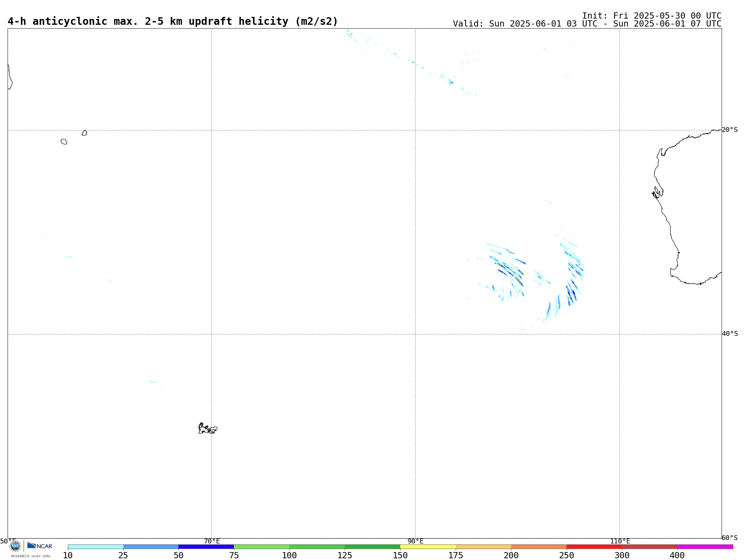Click the 20°S latitude label

(x=730, y=130)
